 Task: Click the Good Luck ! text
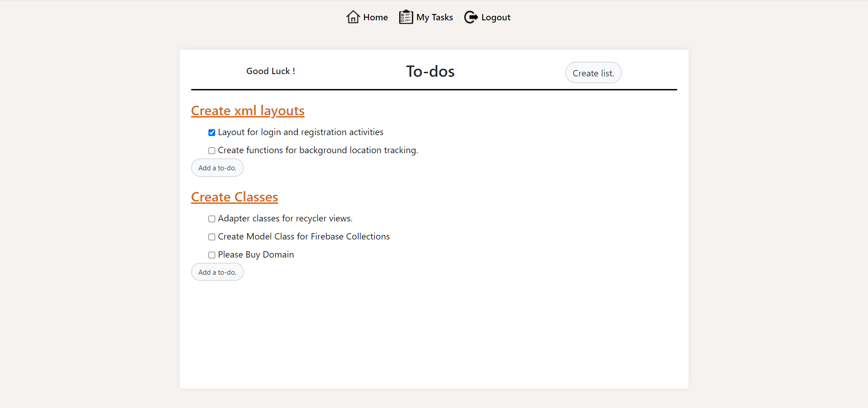(x=271, y=71)
